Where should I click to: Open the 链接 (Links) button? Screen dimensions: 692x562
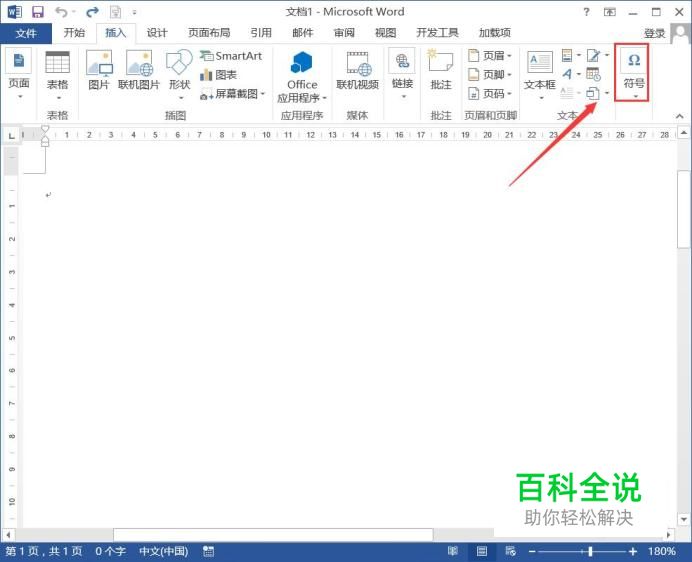tap(402, 74)
